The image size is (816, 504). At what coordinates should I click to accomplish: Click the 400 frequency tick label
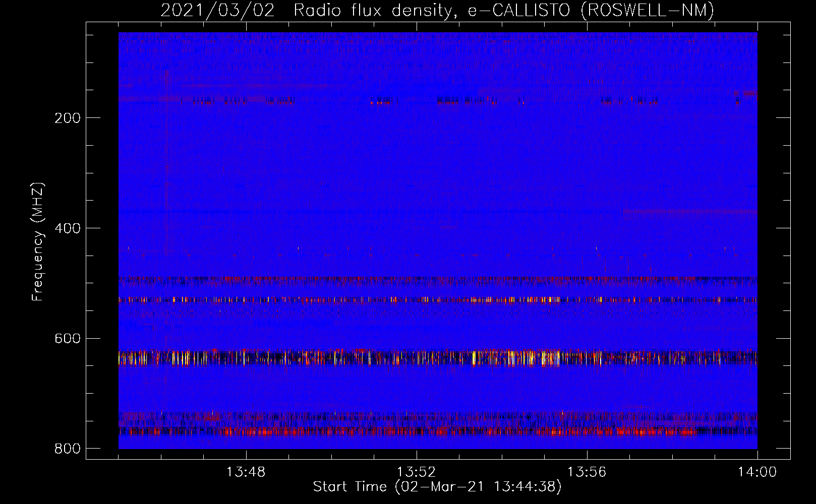coord(68,228)
